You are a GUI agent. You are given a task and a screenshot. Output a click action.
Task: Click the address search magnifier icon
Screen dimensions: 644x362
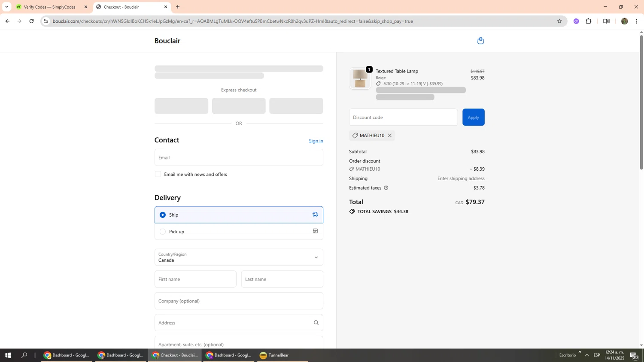pos(316,323)
